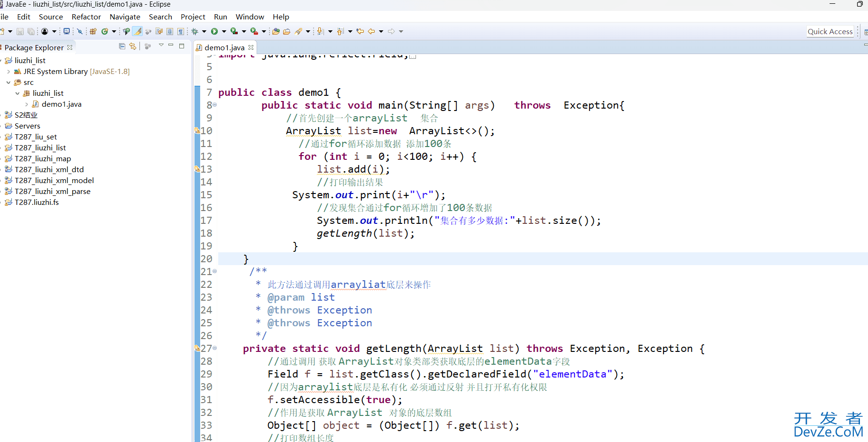Click the Open Perspective icon
The image size is (868, 442).
pyautogui.click(x=866, y=32)
